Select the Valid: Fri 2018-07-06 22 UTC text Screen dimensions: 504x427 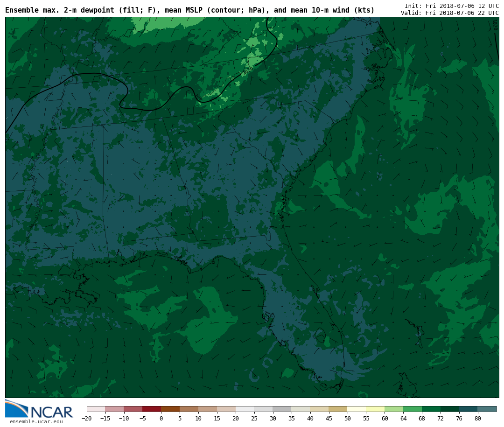[x=450, y=13]
